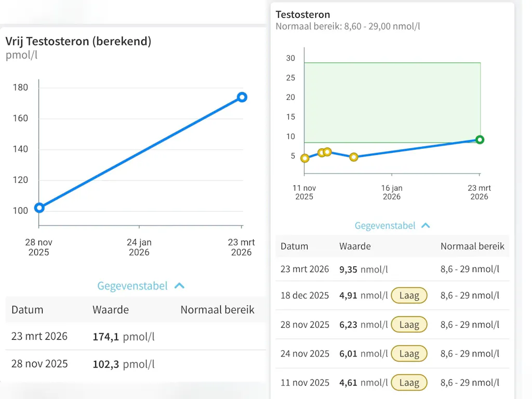The width and height of the screenshot is (532, 399).
Task: Collapse the Vrij Testosteron data table chevron
Action: (180, 286)
